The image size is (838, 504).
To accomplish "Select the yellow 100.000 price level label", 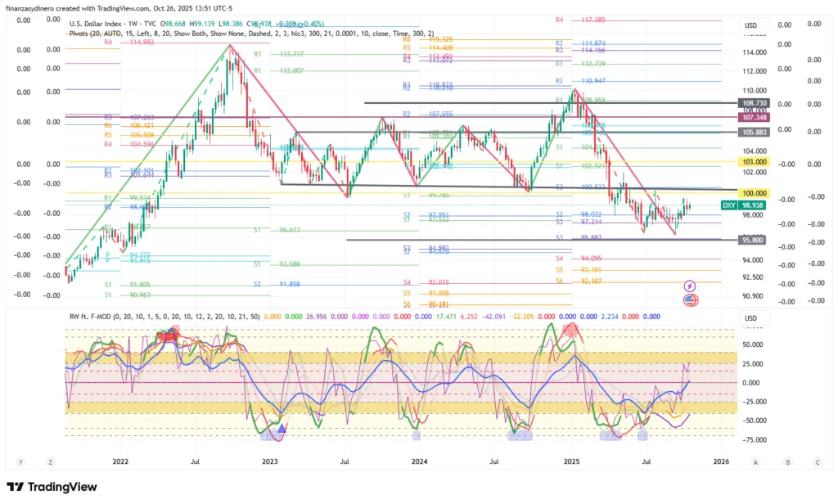I will tap(752, 191).
